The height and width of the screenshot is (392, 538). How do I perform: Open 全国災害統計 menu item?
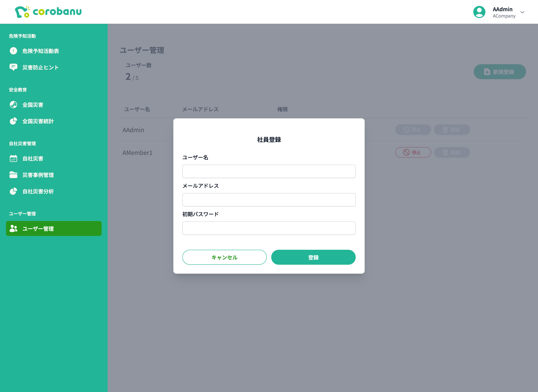click(x=54, y=121)
